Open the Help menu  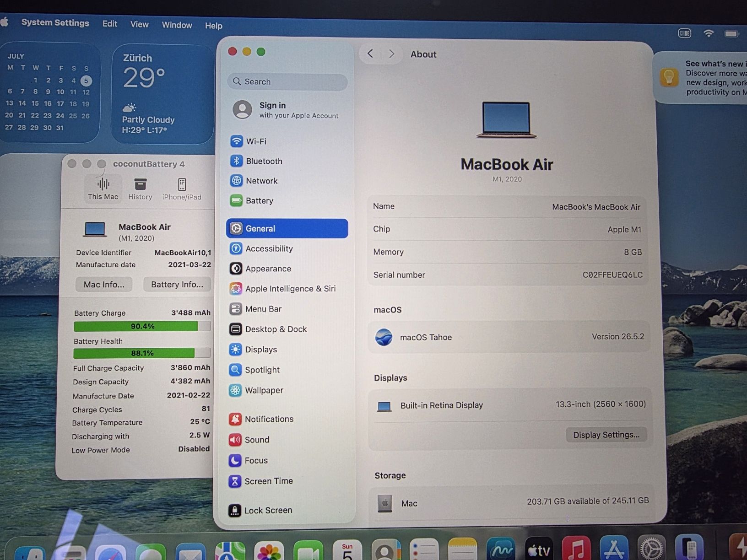coord(213,26)
